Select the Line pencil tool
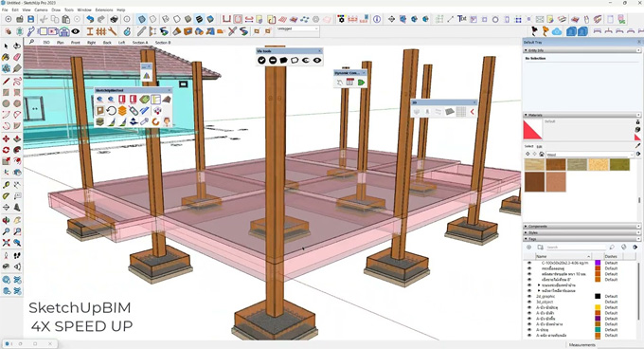Screen dimensions: 644x349 point(7,81)
